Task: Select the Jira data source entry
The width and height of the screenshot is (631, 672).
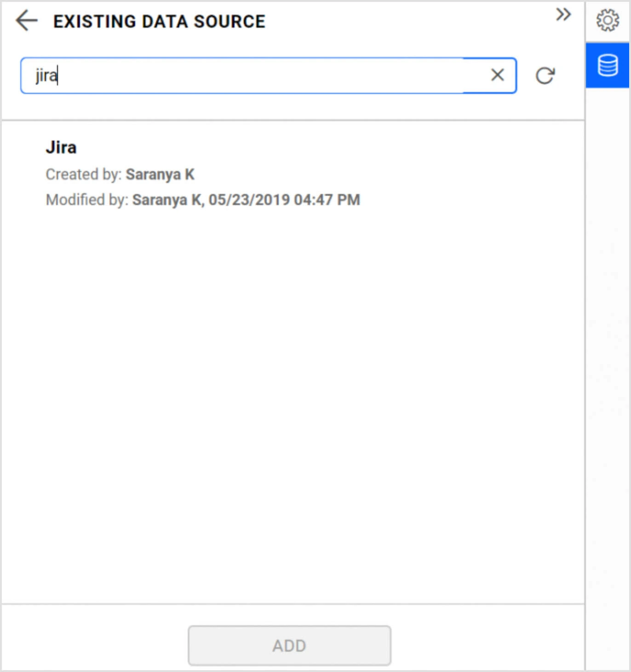Action: [x=202, y=173]
